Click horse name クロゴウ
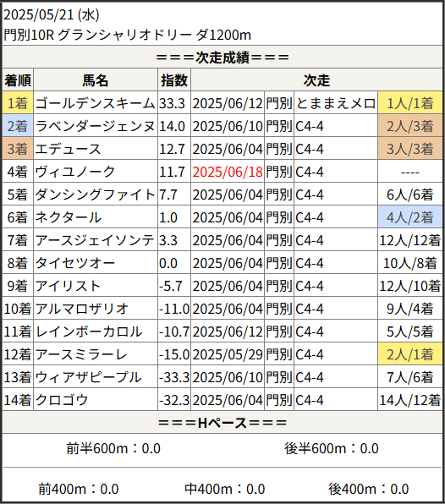The image size is (445, 504). pyautogui.click(x=62, y=400)
